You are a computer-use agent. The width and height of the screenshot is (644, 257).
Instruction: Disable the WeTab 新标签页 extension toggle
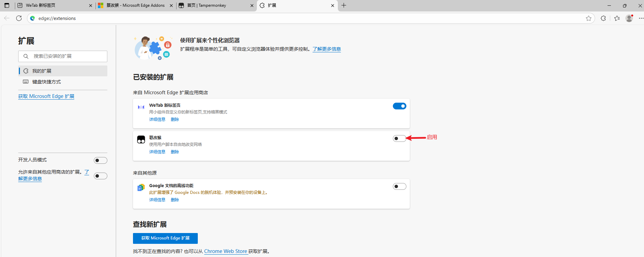[x=399, y=106]
